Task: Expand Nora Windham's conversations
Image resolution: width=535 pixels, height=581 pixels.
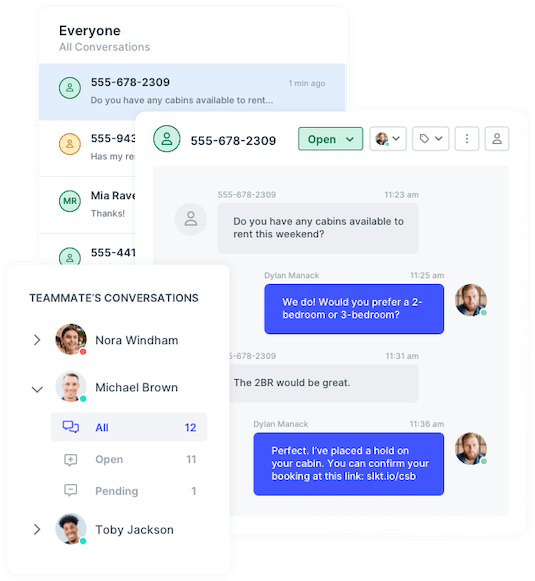Action: click(37, 340)
